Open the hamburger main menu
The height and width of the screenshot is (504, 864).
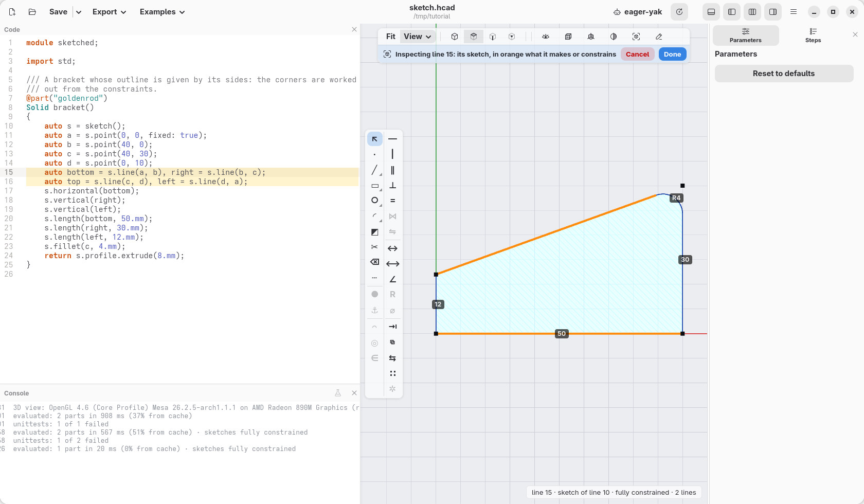tap(794, 12)
